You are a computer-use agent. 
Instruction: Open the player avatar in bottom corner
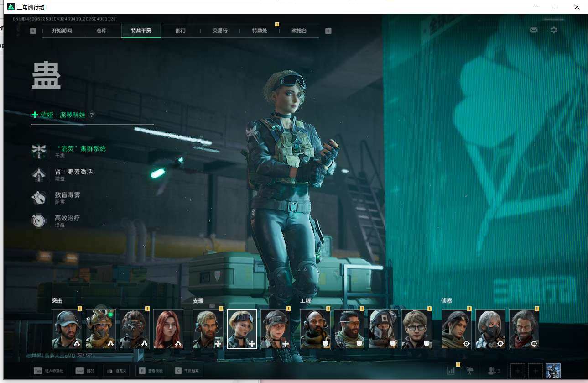553,371
